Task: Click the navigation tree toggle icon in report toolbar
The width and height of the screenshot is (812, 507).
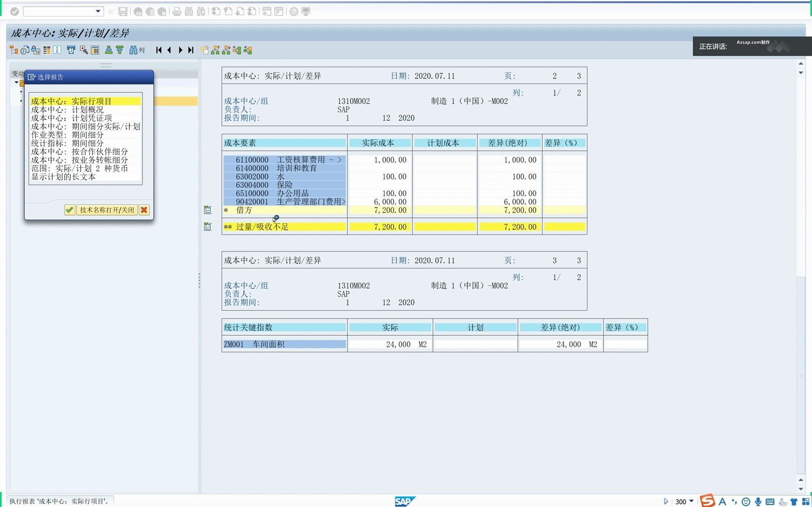Action: (14, 50)
